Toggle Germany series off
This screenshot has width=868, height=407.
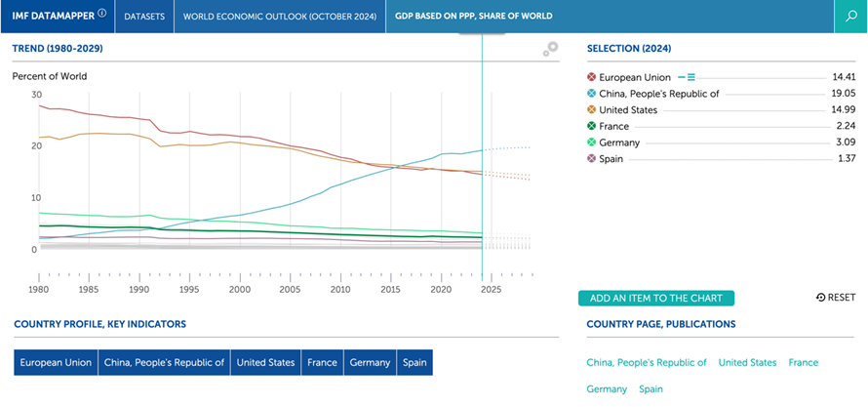click(592, 142)
